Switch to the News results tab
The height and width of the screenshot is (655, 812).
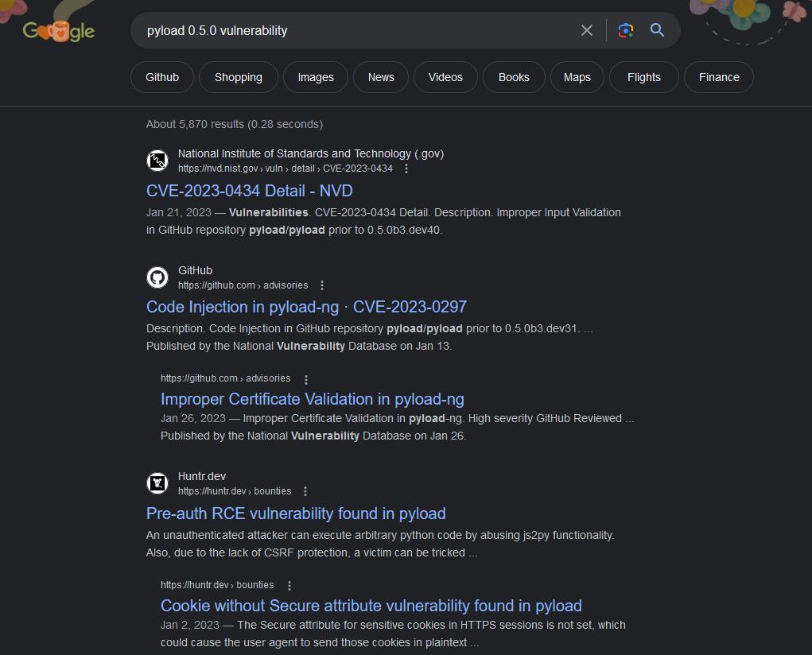(381, 77)
